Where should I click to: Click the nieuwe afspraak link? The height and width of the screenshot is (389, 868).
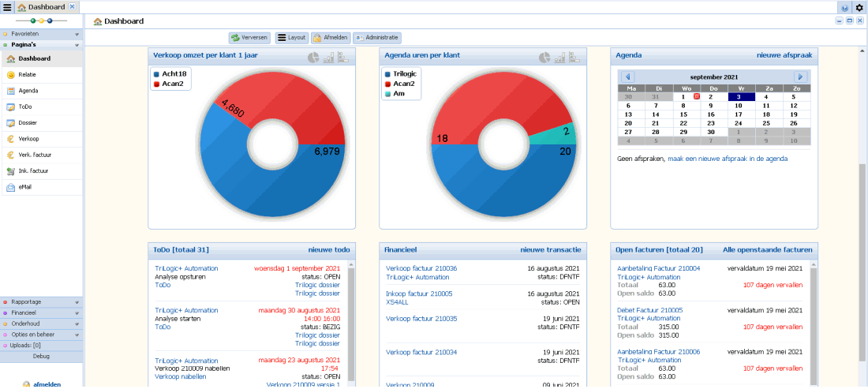(x=784, y=55)
